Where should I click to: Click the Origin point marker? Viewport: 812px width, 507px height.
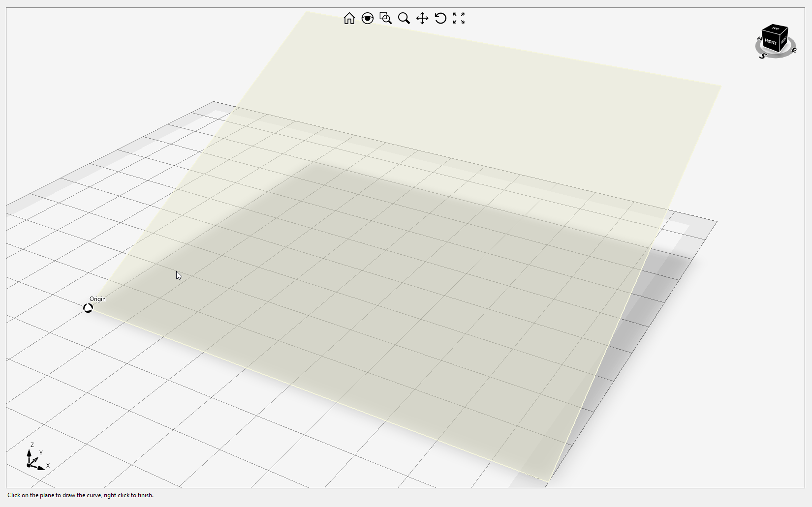tap(88, 308)
